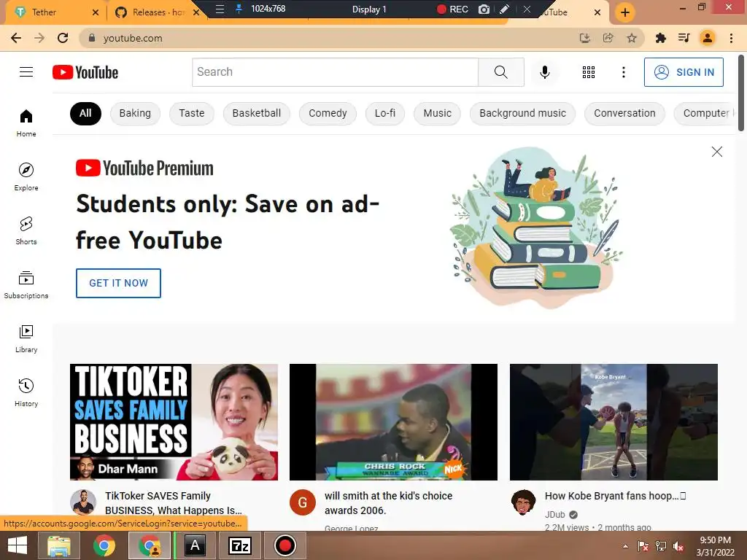Open a new browser tab

pos(625,12)
